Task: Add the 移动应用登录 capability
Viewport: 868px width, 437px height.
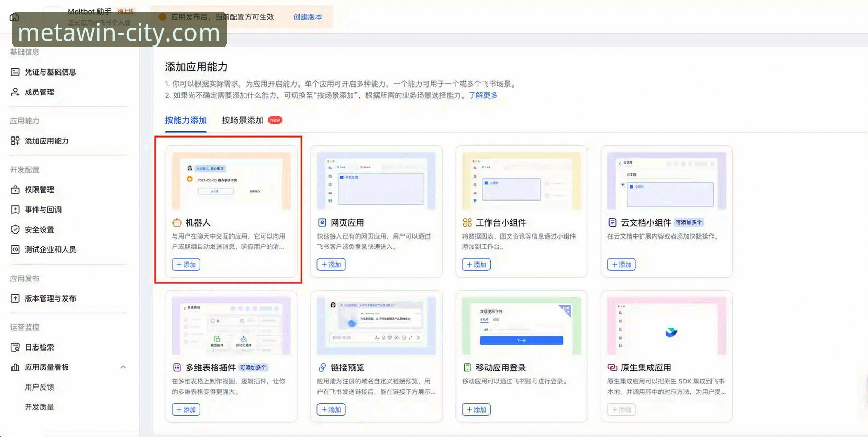Action: coord(476,409)
